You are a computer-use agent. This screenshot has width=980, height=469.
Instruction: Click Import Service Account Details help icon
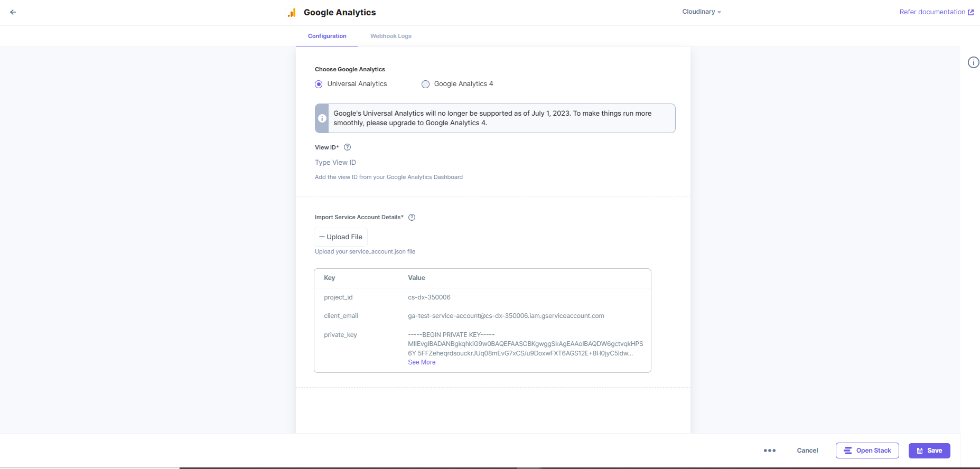412,217
